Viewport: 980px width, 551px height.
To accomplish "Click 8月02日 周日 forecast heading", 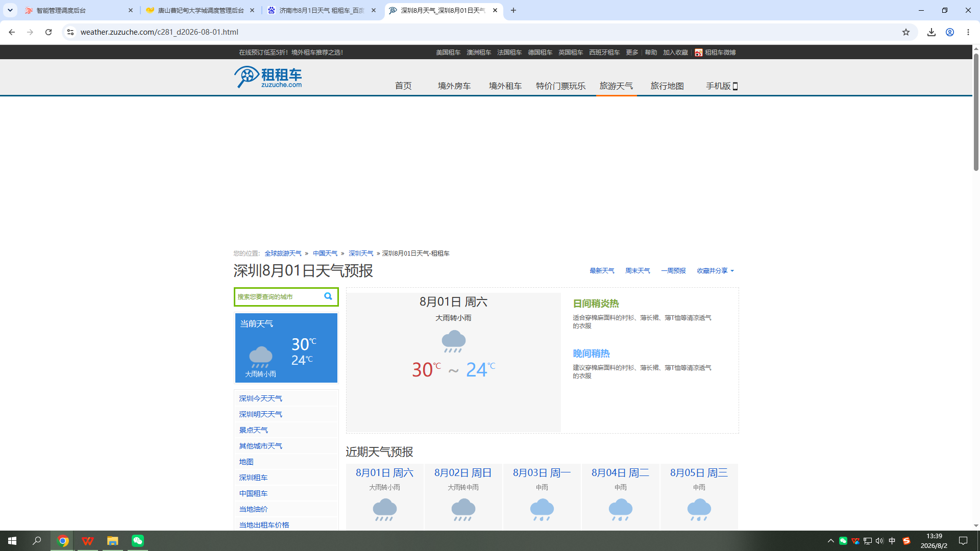I will tap(463, 473).
